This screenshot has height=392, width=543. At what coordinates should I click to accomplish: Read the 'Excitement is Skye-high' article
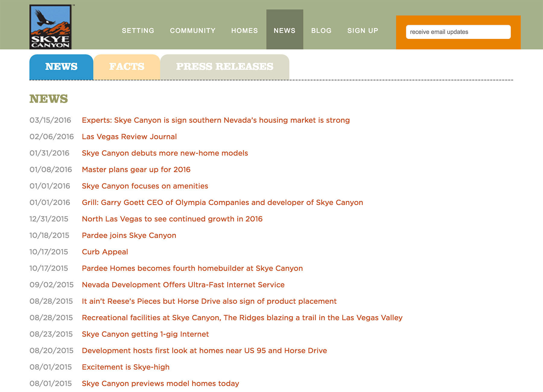tap(125, 367)
